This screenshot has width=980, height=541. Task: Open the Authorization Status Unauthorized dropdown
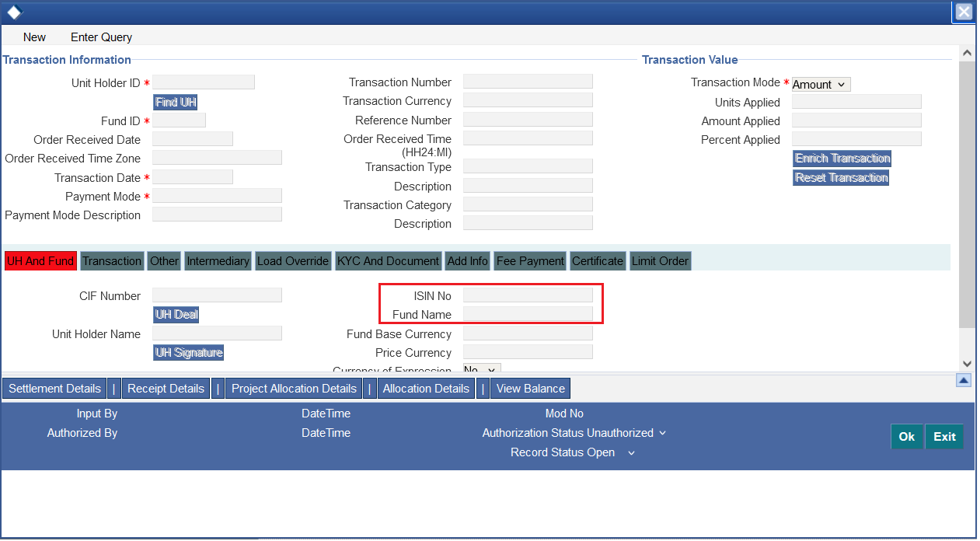pos(627,433)
